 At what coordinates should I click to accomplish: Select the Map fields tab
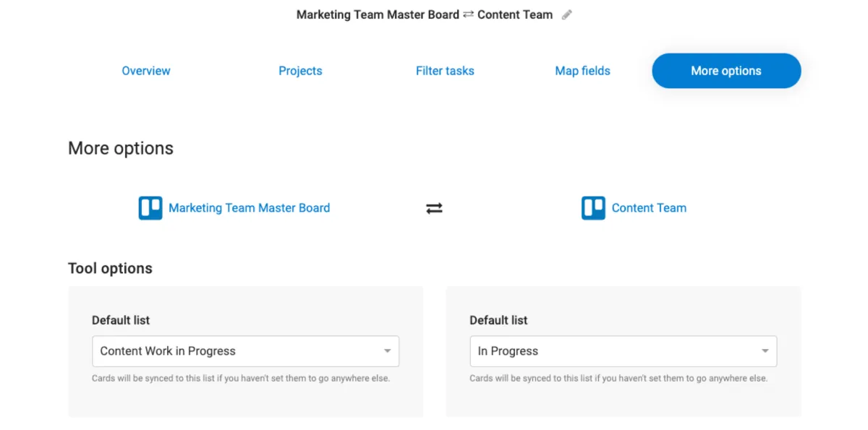tap(582, 71)
